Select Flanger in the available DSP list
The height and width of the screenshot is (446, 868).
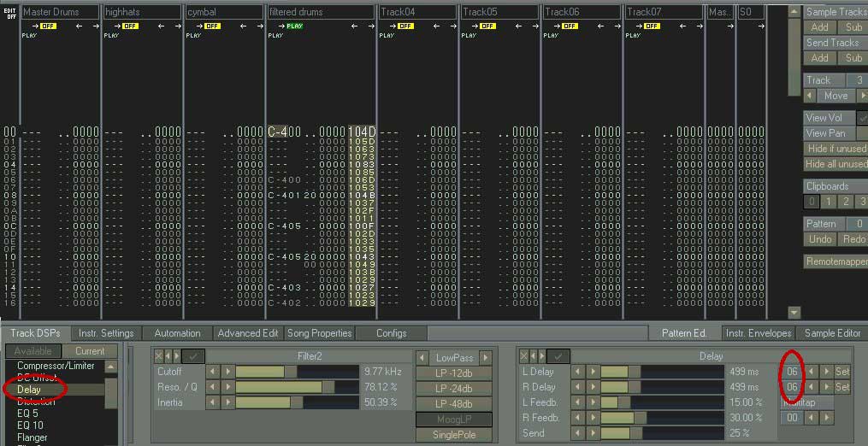coord(32,437)
